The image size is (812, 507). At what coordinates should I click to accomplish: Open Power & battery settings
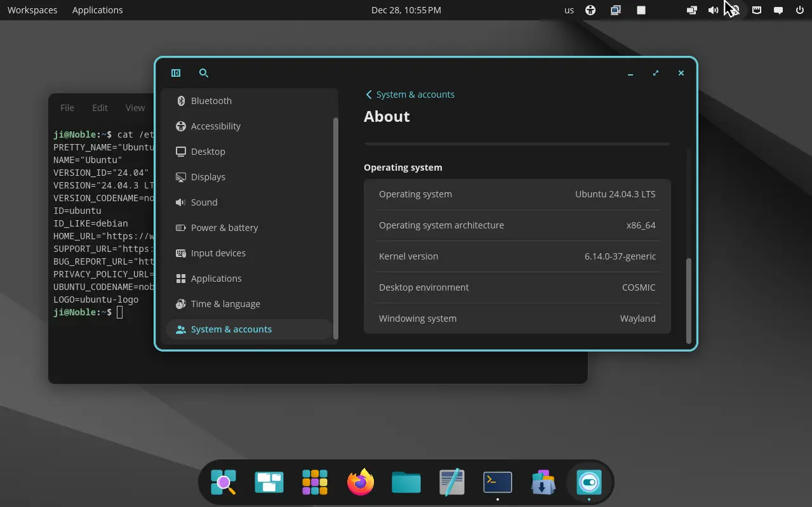pyautogui.click(x=224, y=228)
